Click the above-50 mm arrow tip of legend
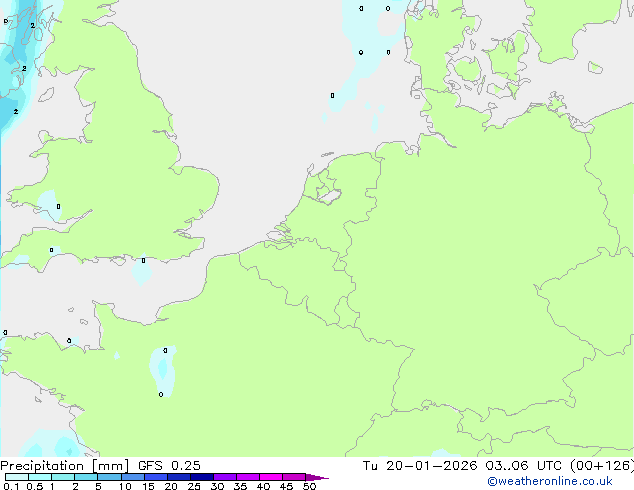Viewport: 634px width, 490px height. point(317,477)
